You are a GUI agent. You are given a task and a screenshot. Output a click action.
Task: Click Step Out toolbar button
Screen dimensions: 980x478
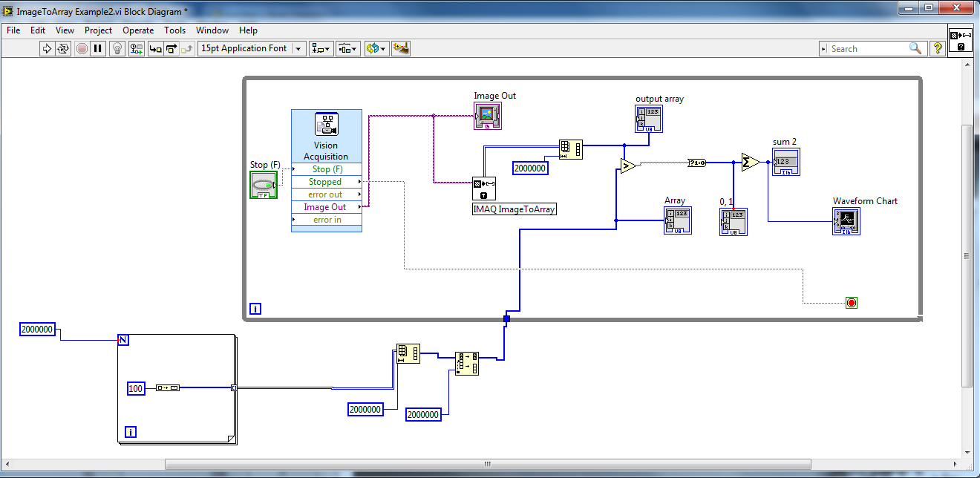[188, 48]
